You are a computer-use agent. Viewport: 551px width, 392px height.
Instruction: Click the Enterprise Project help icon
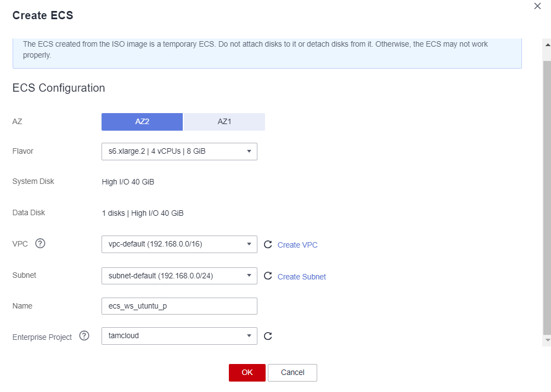tap(84, 336)
